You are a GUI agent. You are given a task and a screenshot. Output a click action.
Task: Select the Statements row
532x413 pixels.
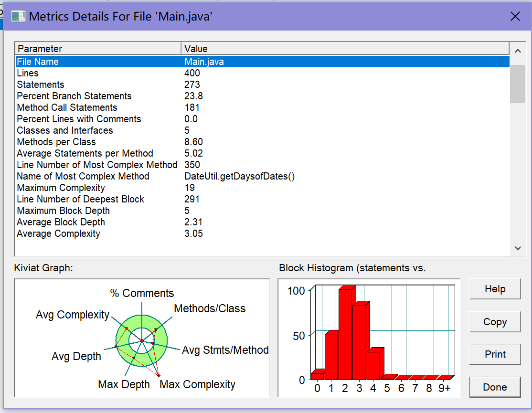click(x=262, y=85)
